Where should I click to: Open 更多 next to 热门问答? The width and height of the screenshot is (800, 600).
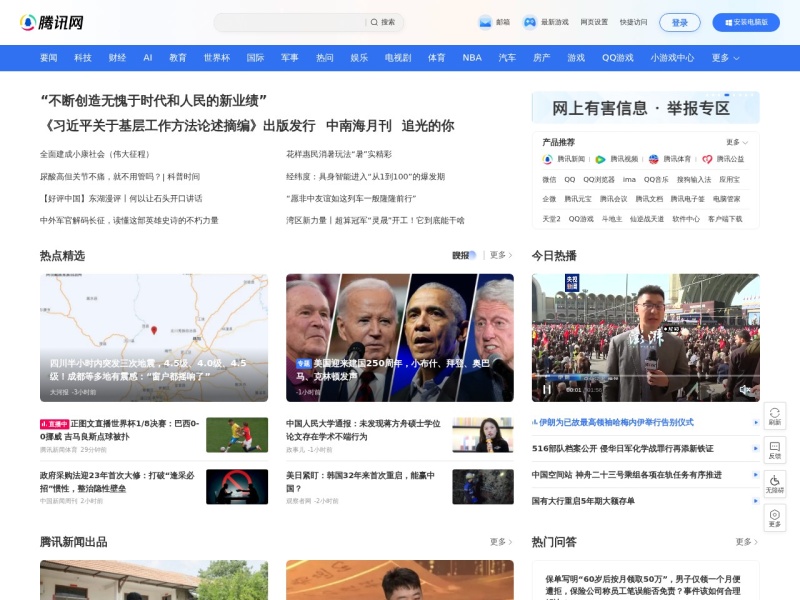tap(746, 542)
